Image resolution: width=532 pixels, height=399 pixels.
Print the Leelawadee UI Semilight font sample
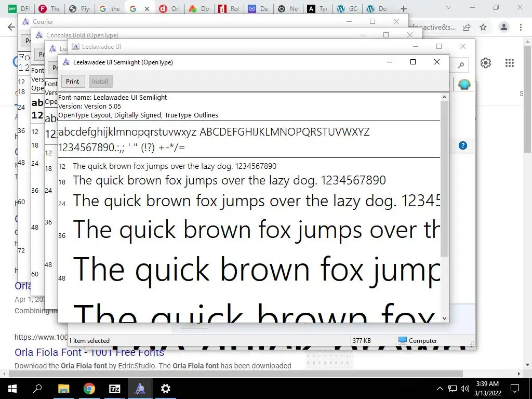pyautogui.click(x=73, y=82)
